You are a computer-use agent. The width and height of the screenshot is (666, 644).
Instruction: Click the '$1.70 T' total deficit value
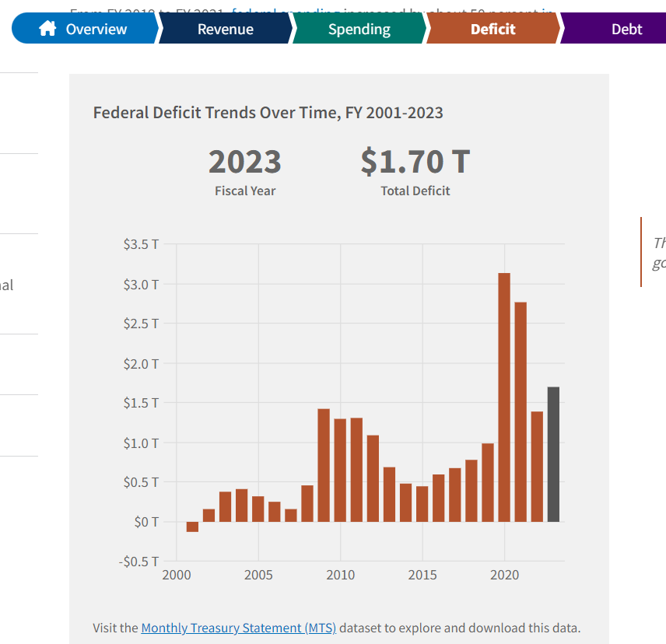tap(415, 162)
